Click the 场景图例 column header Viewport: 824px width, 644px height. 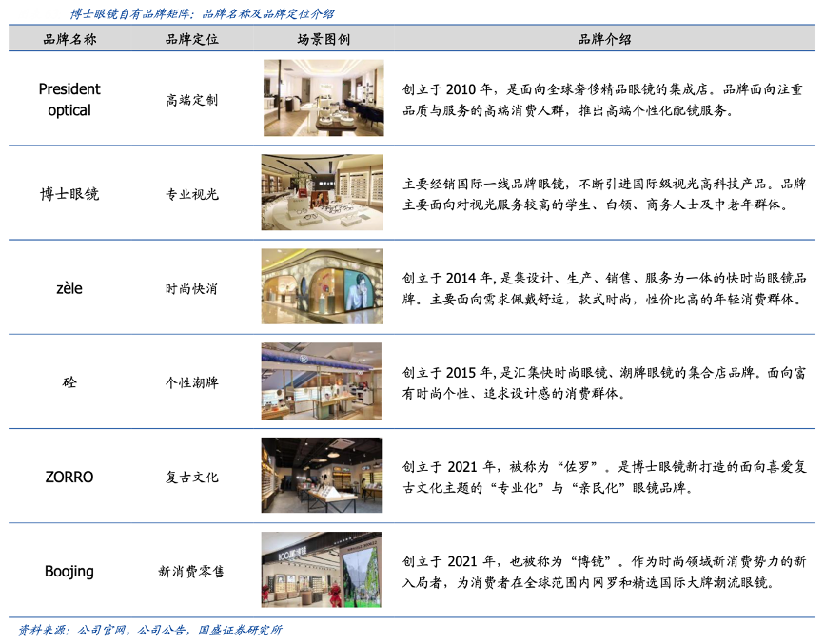point(323,39)
